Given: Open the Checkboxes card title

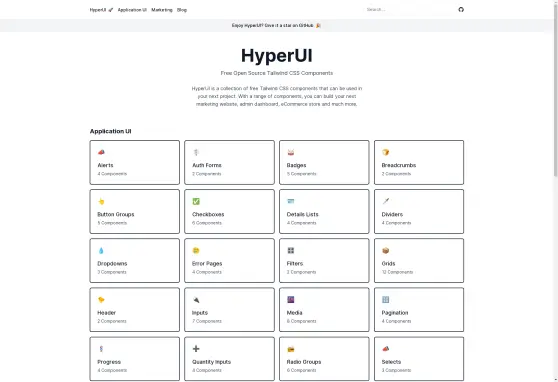Looking at the screenshot, I should [208, 214].
